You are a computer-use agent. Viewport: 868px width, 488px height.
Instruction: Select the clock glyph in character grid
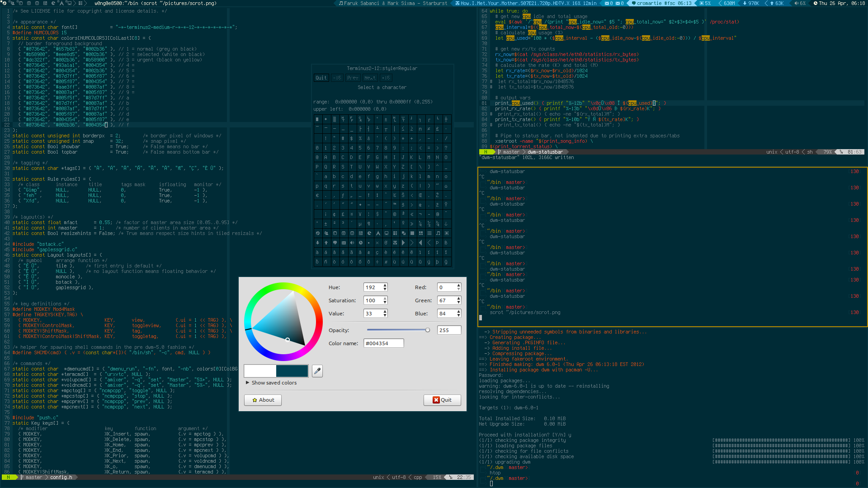(x=361, y=243)
